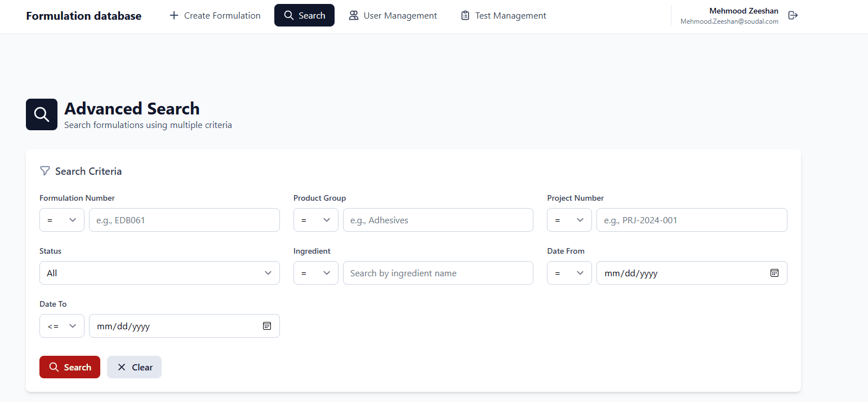
Task: Go to User Management
Action: pos(393,15)
